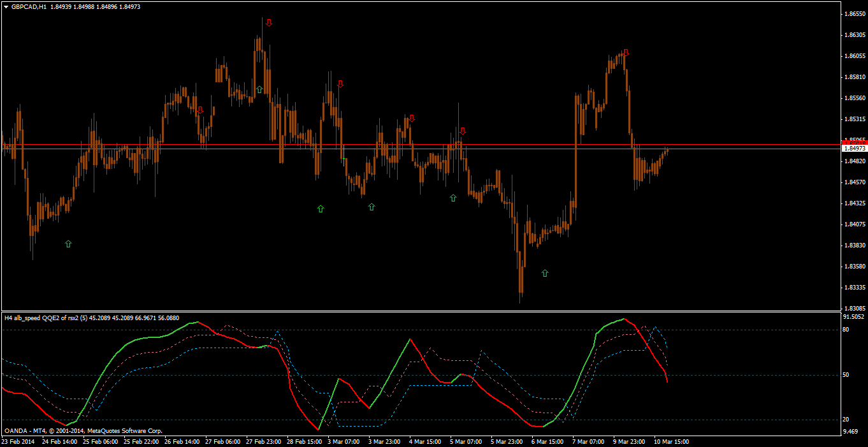Click the 1.83830 price axis label
Screen dimensions: 868x447
tap(853, 245)
